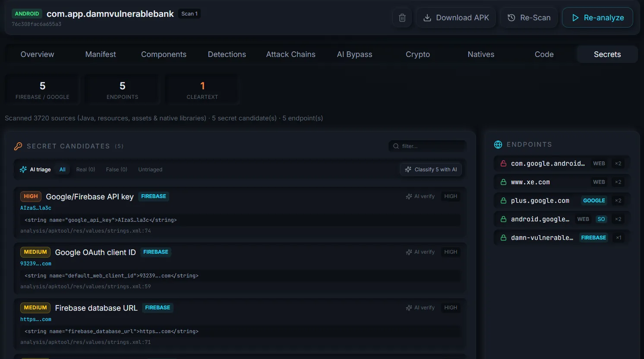Click the red unlocked padlock on com.google.android row
This screenshot has height=359, width=644.
click(x=503, y=164)
